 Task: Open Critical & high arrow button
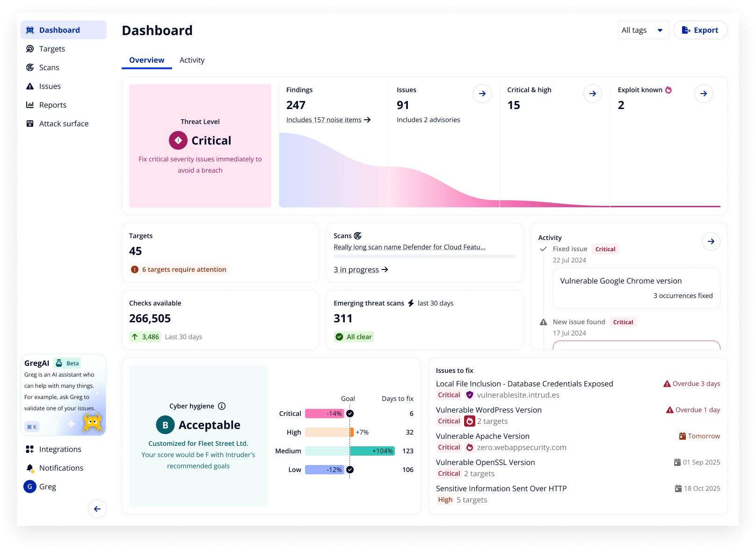592,94
